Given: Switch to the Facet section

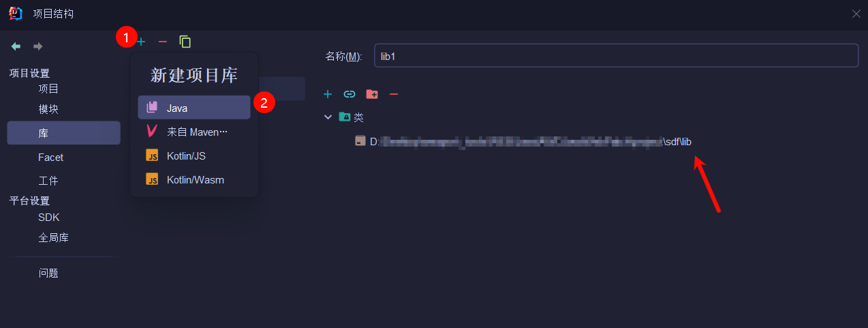Looking at the screenshot, I should point(50,158).
